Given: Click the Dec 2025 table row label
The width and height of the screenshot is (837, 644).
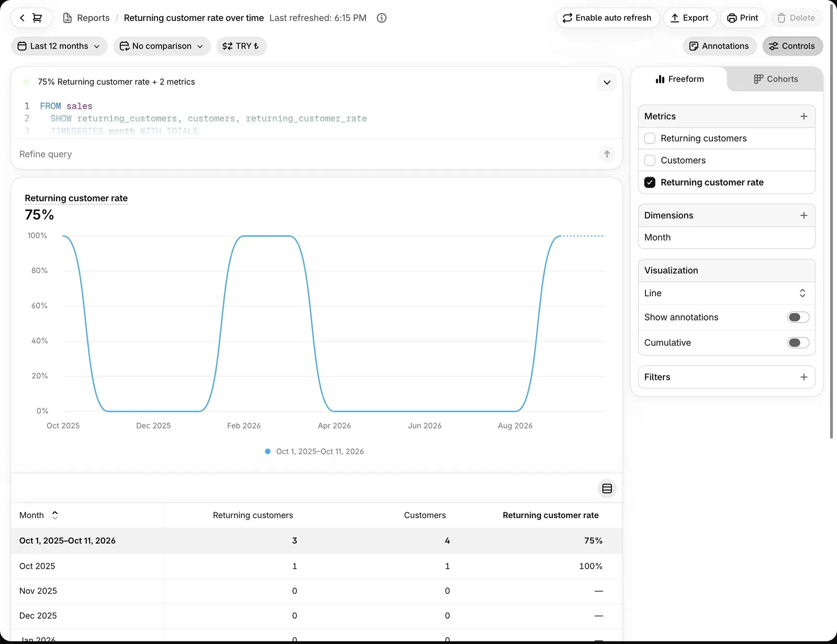Looking at the screenshot, I should click(x=38, y=616).
